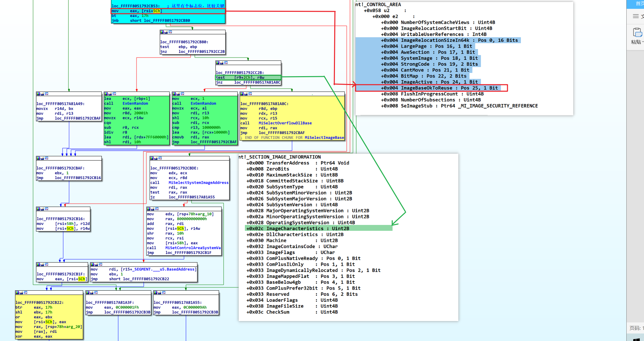Image resolution: width=644 pixels, height=341 pixels.
Task: Click the edit pencil icon on loc_FFFFF8051792CB80 block
Action: tap(166, 32)
